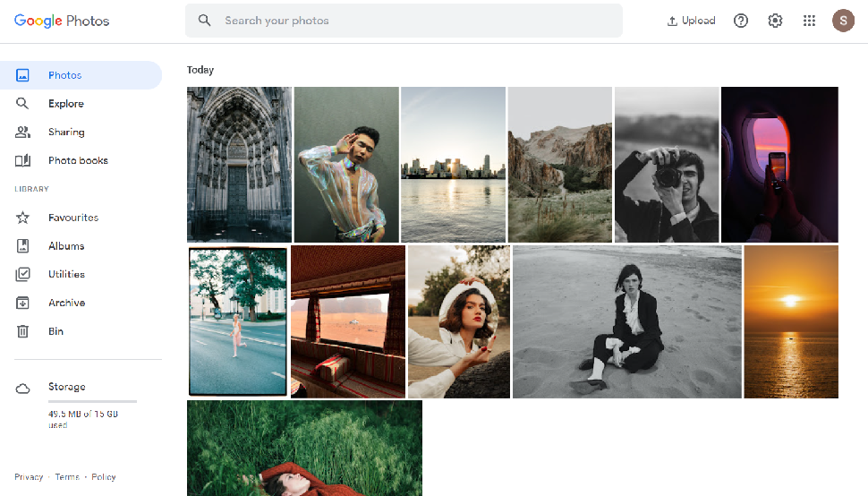Click the search magnifier icon in search bar
The image size is (868, 496).
click(x=204, y=21)
